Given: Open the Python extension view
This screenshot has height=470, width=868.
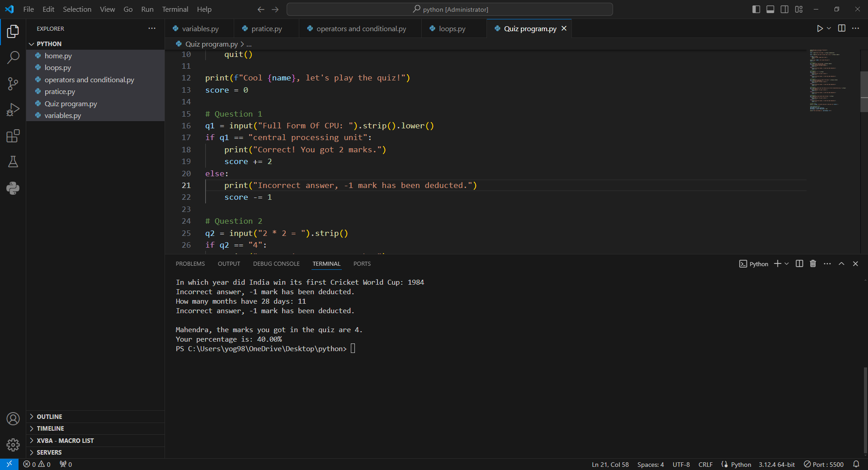Looking at the screenshot, I should (x=13, y=188).
